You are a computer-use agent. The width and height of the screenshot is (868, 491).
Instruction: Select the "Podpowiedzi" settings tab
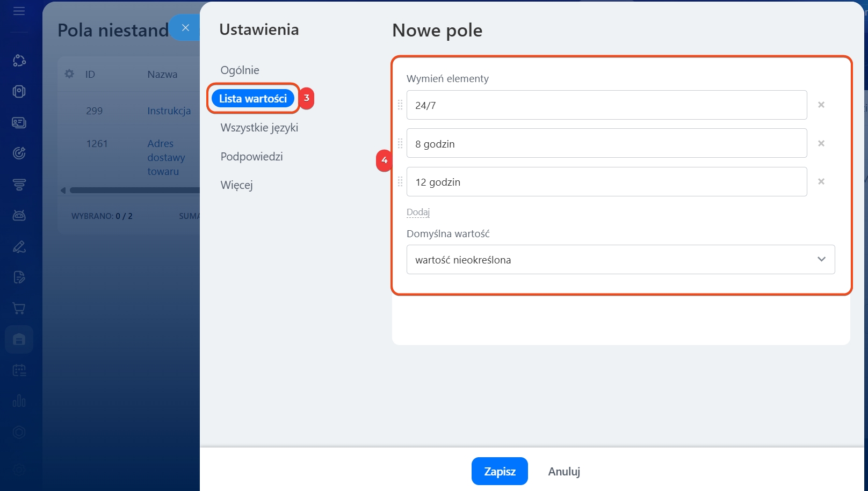251,157
